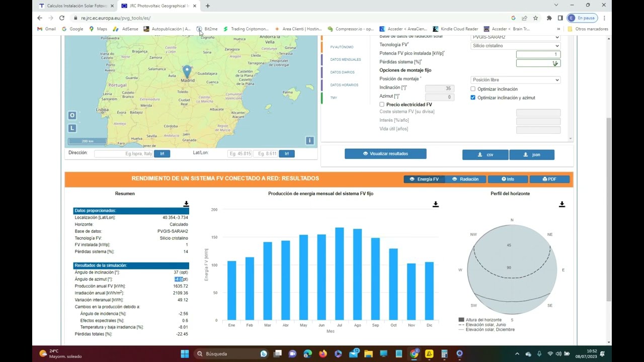Switch map to the L layer button
Image resolution: width=644 pixels, height=362 pixels.
pyautogui.click(x=72, y=128)
